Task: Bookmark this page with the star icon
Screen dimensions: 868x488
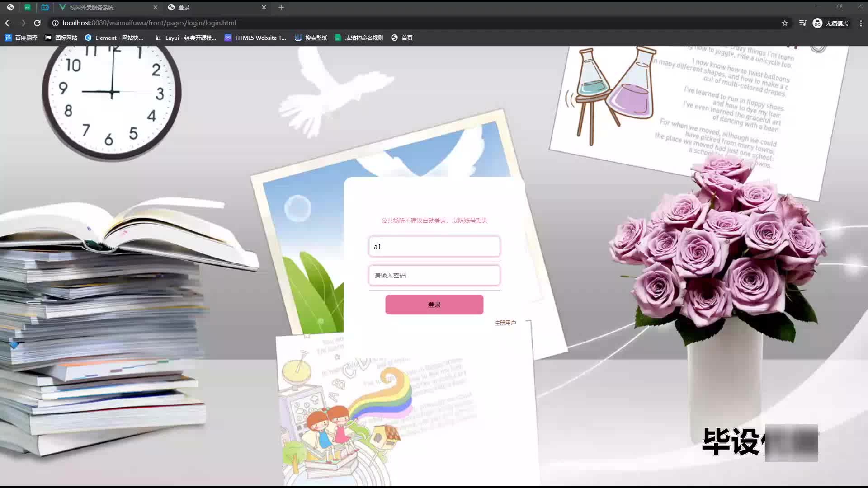Action: pyautogui.click(x=785, y=23)
